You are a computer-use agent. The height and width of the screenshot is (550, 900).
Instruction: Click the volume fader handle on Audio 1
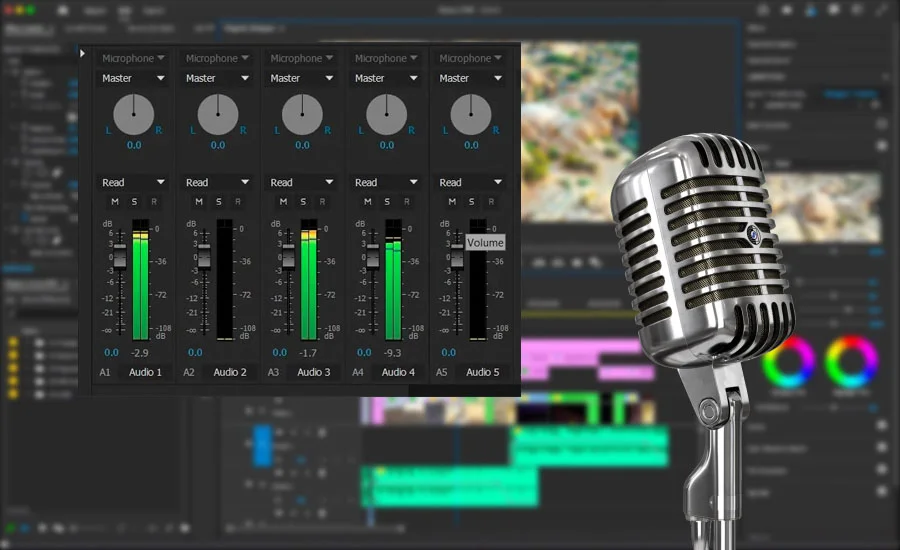[x=119, y=256]
